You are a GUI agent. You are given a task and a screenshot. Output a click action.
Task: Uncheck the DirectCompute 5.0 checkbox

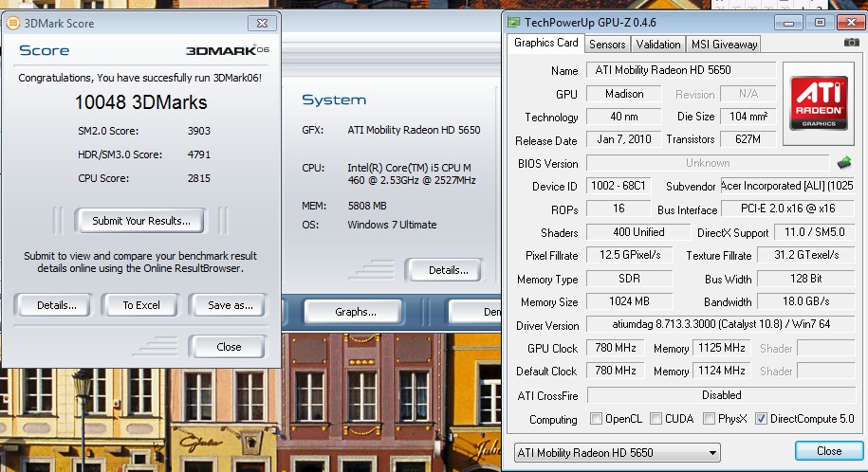point(761,419)
